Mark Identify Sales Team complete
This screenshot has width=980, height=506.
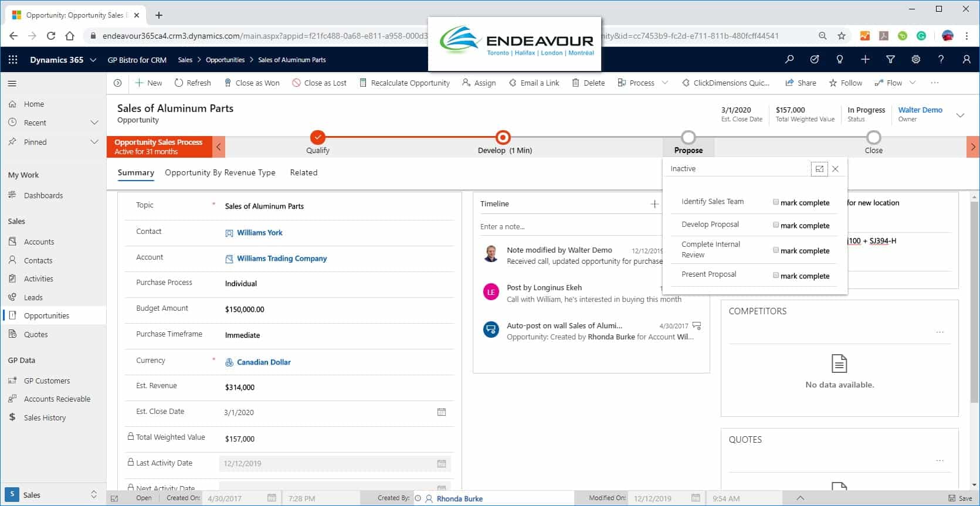776,202
